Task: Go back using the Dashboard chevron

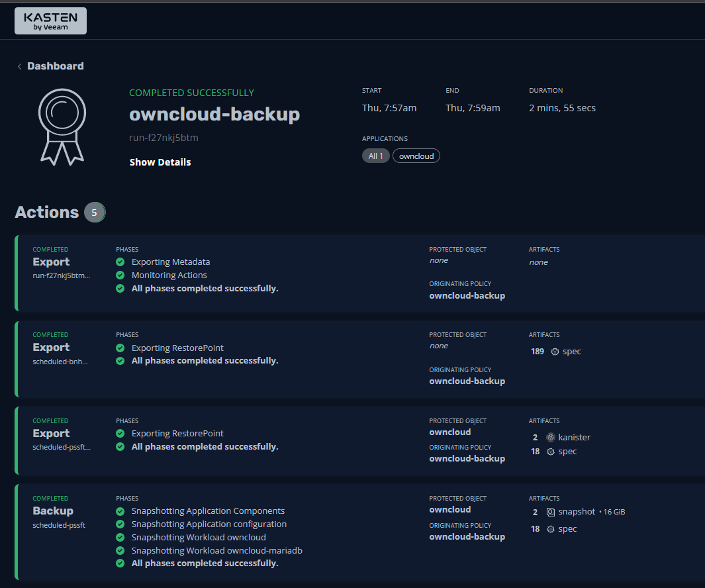Action: (x=20, y=66)
